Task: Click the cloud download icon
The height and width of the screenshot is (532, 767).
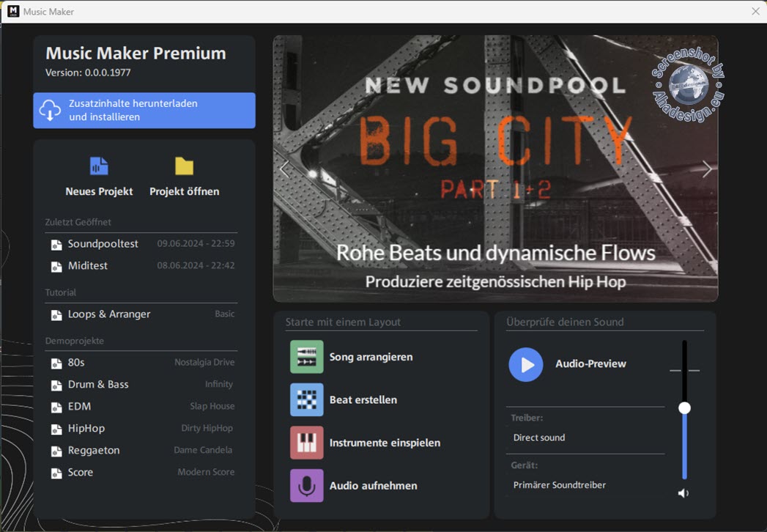Action: click(50, 111)
